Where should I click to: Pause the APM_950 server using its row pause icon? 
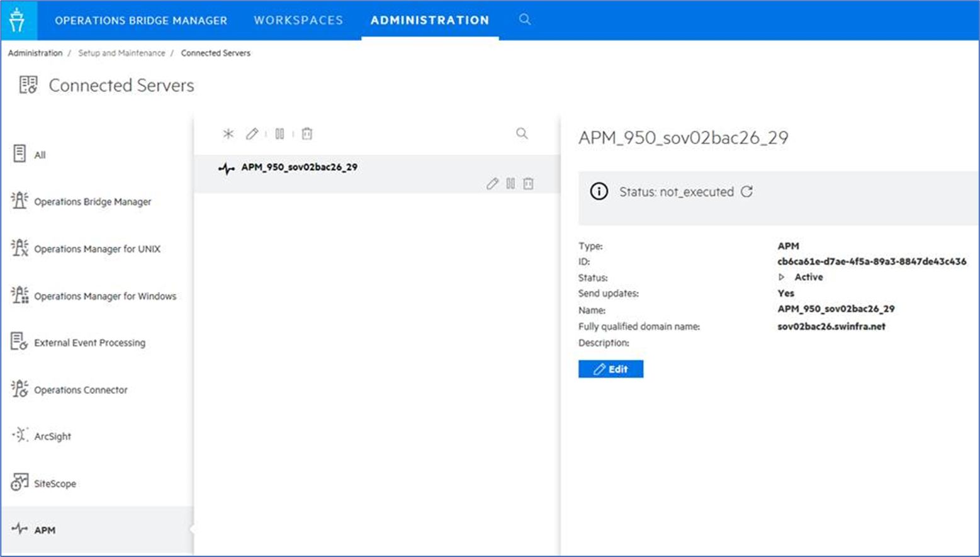point(510,183)
